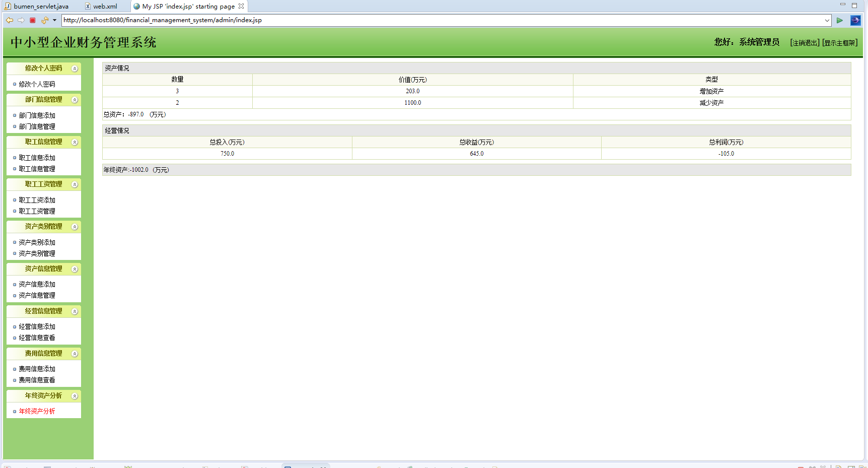Viewport: 868px width, 468px height.
Task: Go back with the browser Back arrow
Action: click(10, 20)
